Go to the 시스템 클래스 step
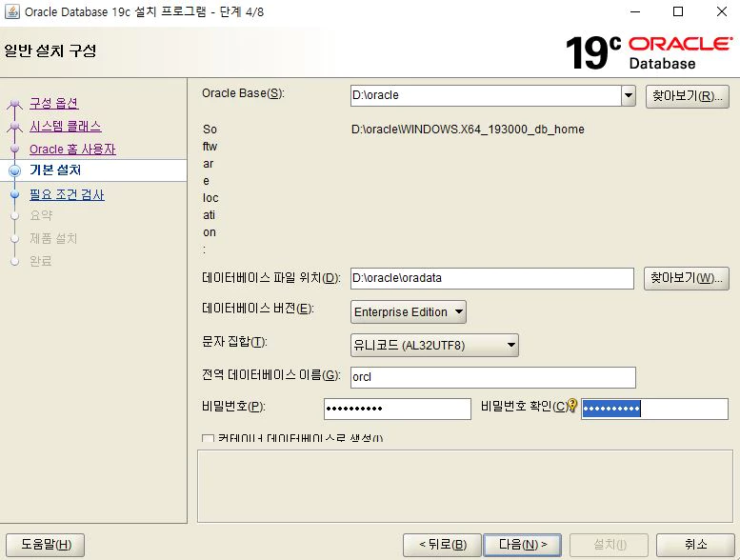Viewport: 740px width, 560px height. pyautogui.click(x=65, y=126)
